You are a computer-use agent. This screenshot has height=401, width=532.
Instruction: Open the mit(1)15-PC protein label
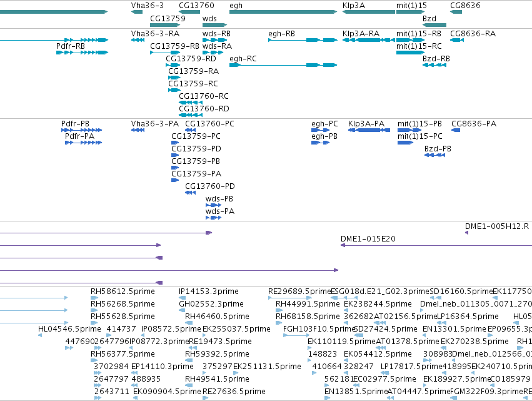pos(420,136)
